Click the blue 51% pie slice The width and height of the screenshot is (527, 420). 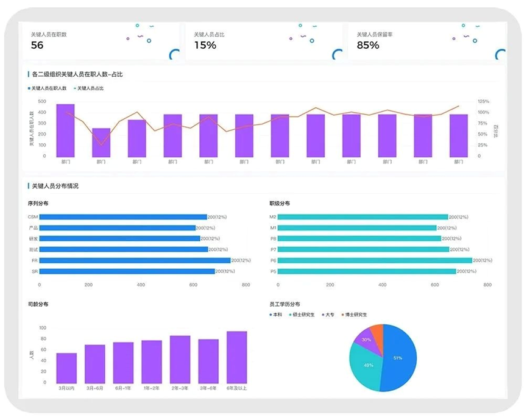pyautogui.click(x=400, y=358)
